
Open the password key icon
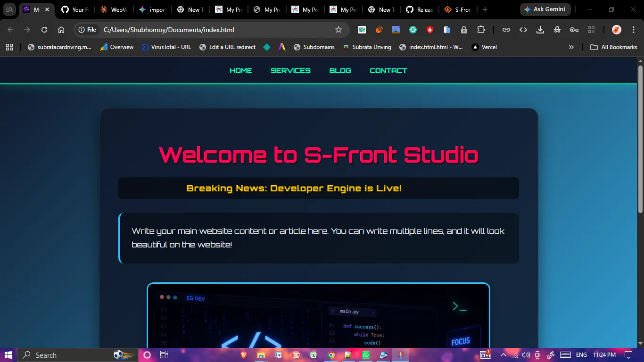[574, 30]
